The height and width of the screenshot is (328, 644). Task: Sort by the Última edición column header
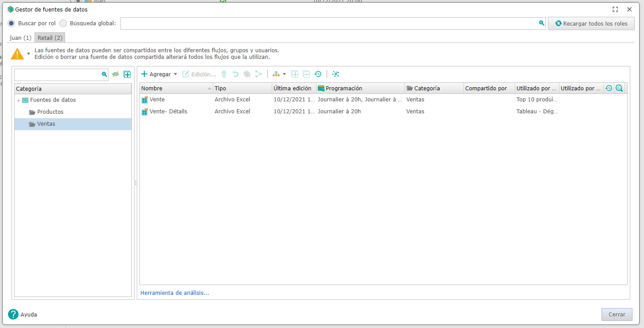coord(294,88)
